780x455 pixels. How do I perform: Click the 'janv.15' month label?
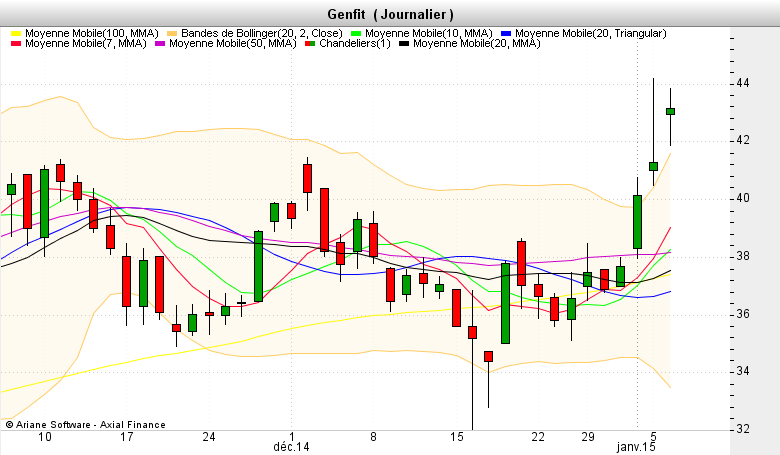[636, 447]
